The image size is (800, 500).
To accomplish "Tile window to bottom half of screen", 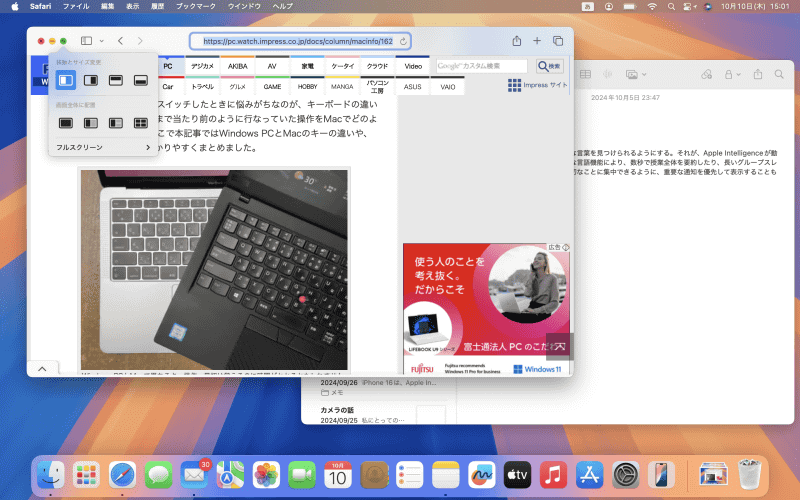I will [x=141, y=80].
